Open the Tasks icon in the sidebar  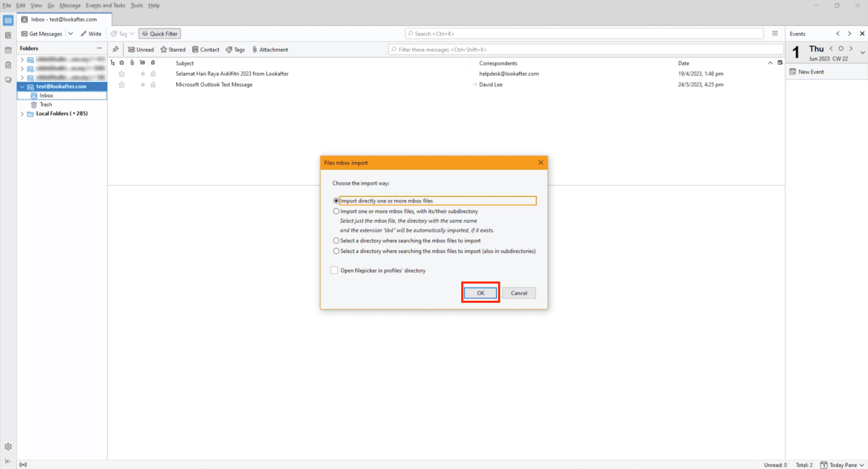(x=8, y=65)
